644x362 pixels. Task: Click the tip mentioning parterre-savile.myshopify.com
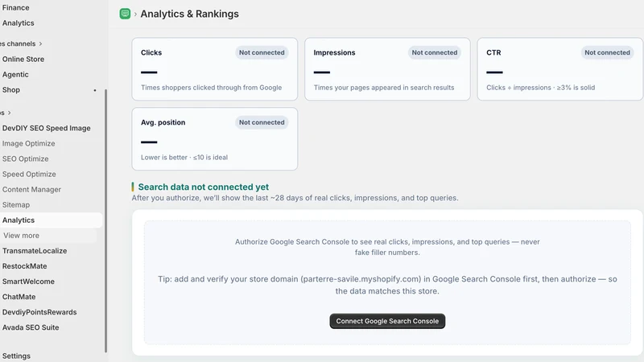[387, 285]
